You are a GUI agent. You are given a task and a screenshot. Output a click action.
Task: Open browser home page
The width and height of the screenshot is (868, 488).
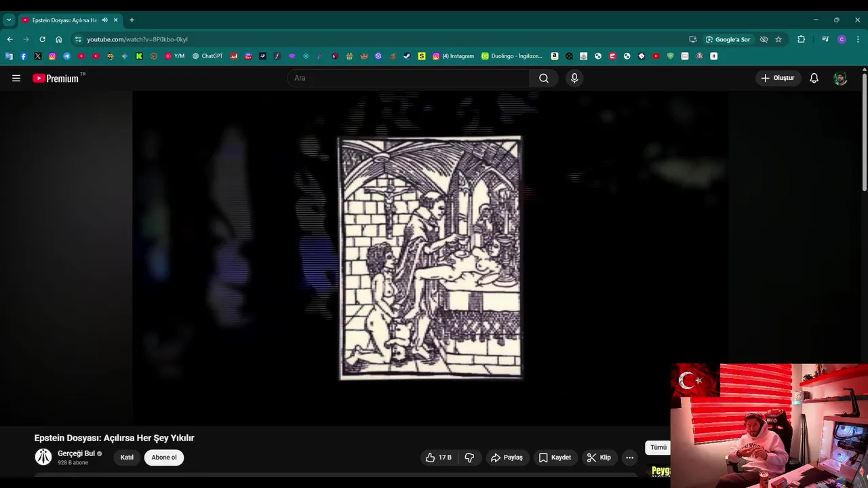pos(59,39)
